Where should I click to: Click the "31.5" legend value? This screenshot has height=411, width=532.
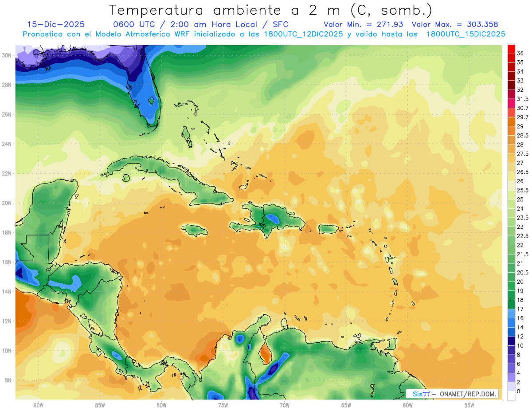[523, 99]
